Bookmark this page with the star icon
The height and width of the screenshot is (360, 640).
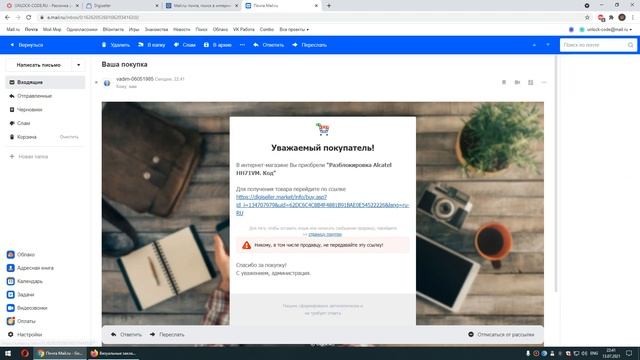coord(587,18)
